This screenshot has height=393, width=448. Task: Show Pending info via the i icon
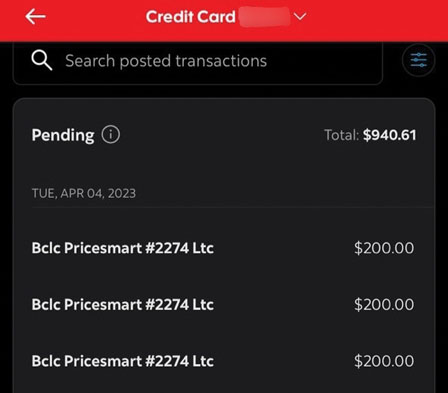[111, 135]
